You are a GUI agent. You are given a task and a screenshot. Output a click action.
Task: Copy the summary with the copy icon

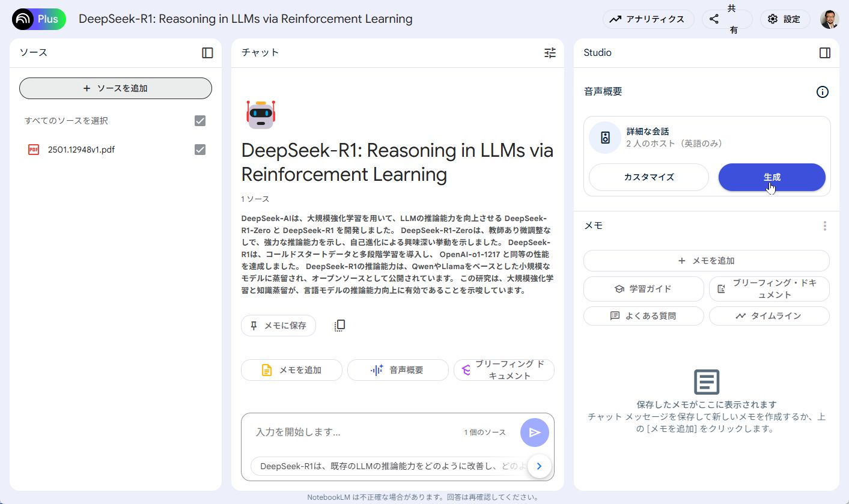click(x=339, y=326)
